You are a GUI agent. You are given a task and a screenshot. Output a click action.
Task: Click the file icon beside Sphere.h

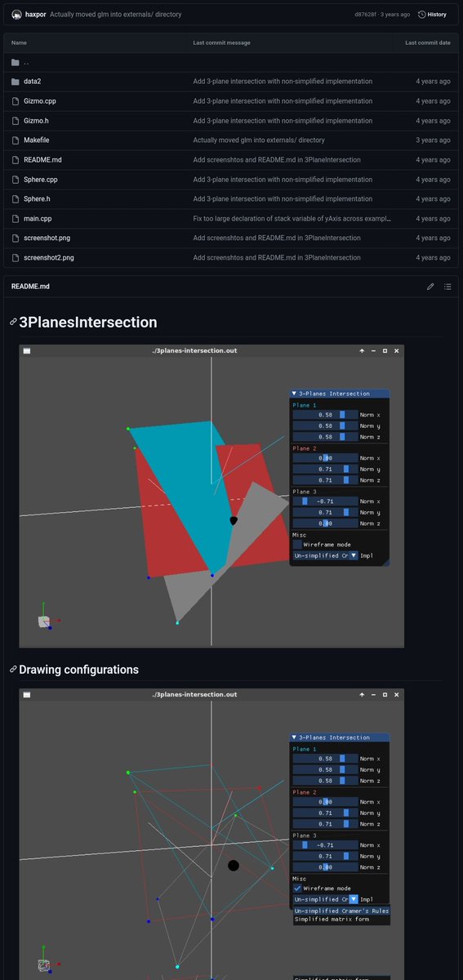pyautogui.click(x=16, y=199)
